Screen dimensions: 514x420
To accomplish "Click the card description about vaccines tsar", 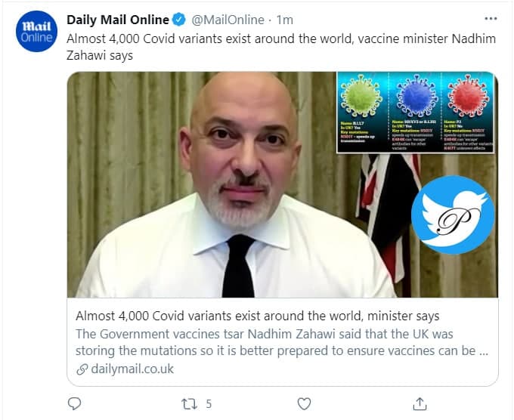I will tap(282, 342).
